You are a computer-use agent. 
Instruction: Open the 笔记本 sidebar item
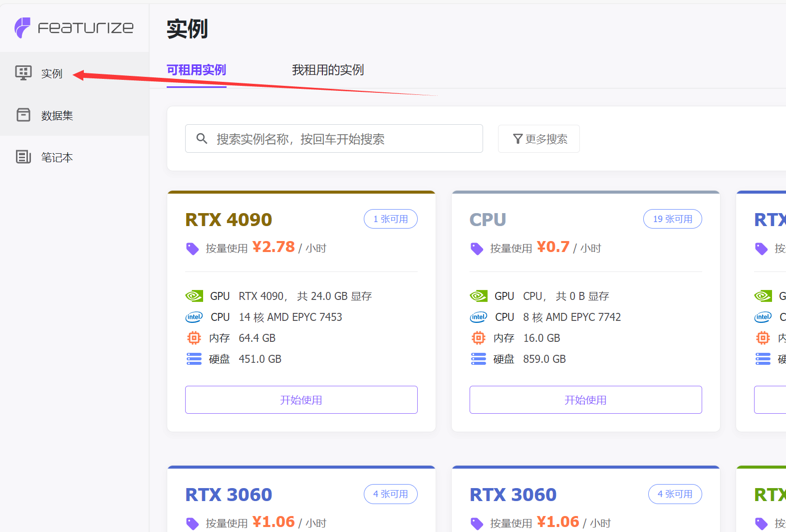coord(74,157)
